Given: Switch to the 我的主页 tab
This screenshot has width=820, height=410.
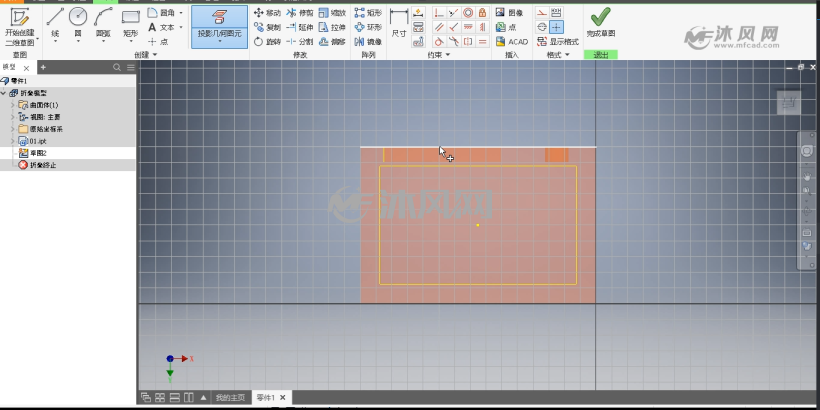Looking at the screenshot, I should coord(230,398).
